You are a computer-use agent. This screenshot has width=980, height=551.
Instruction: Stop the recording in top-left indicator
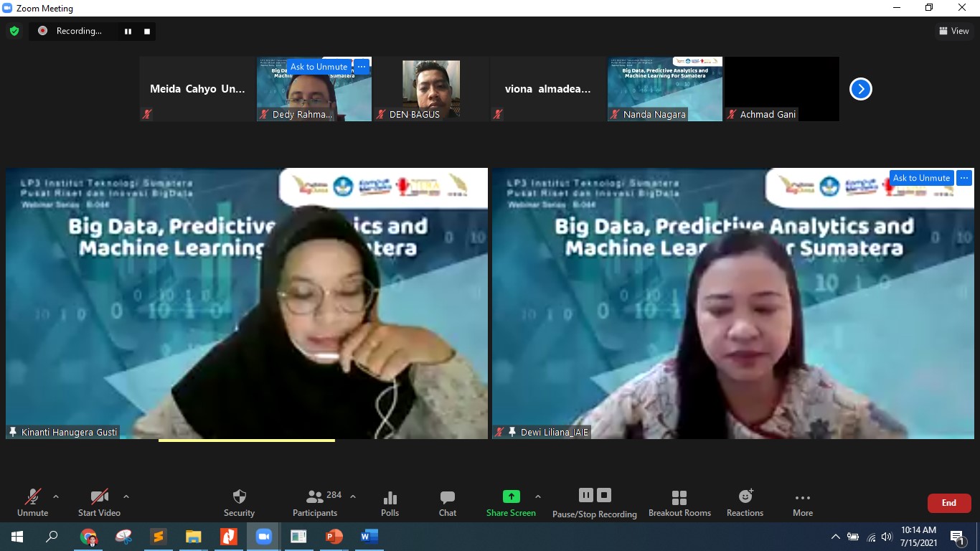click(x=147, y=31)
